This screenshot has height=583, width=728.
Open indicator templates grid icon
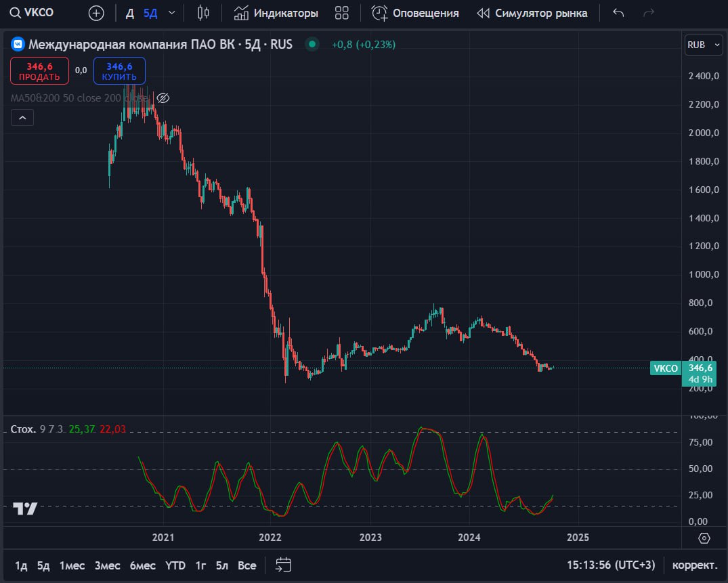pyautogui.click(x=342, y=13)
